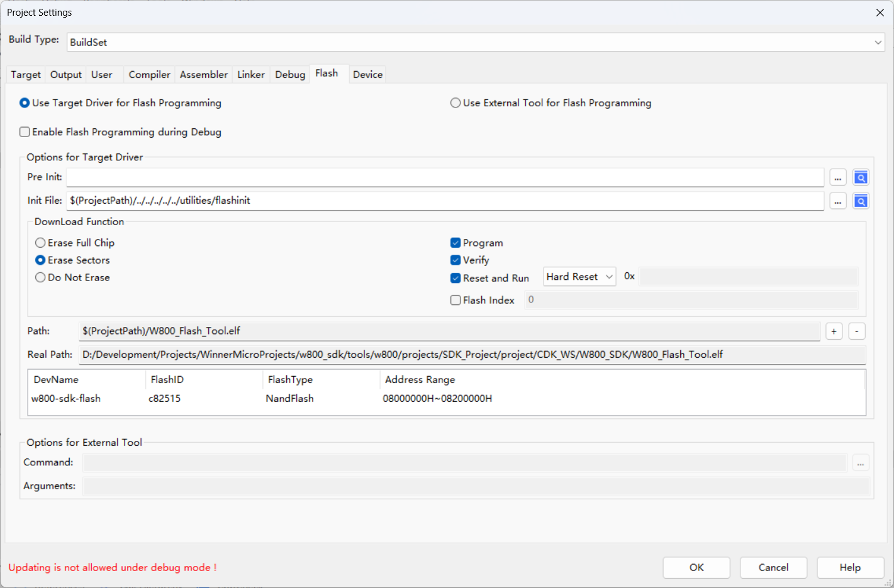Click the Flash Index value field
The width and height of the screenshot is (894, 588).
[691, 300]
